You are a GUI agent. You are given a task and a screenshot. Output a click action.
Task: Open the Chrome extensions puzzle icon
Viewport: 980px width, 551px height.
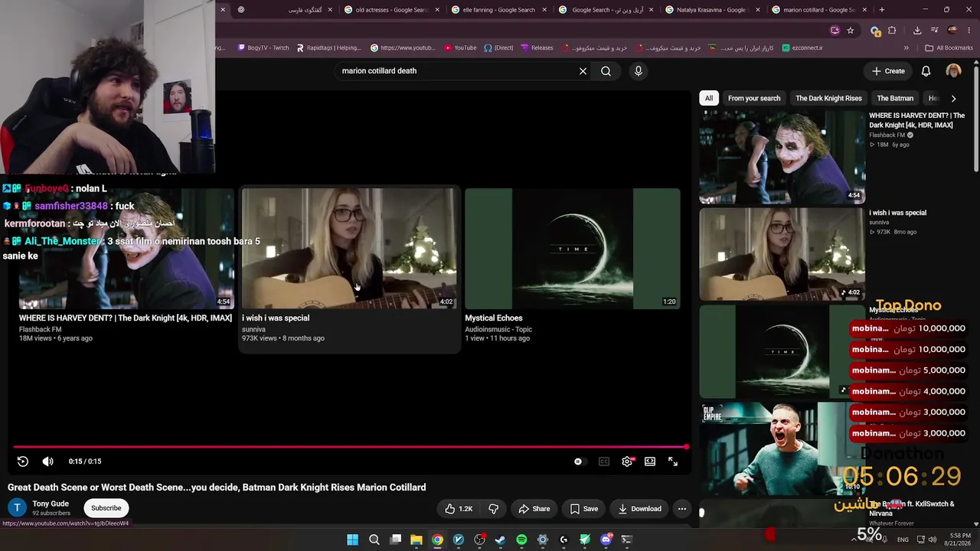pyautogui.click(x=893, y=31)
